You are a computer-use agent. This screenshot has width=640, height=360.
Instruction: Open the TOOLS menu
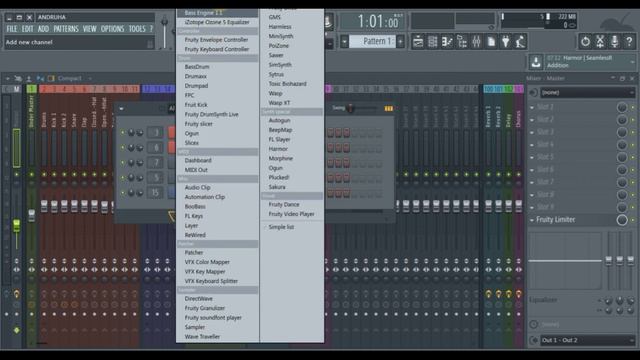137,29
